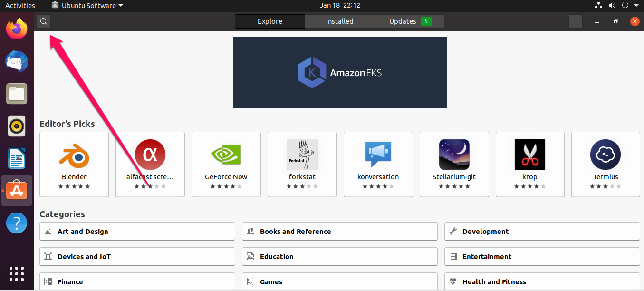
Task: Open the Files manager in the dock
Action: [17, 94]
